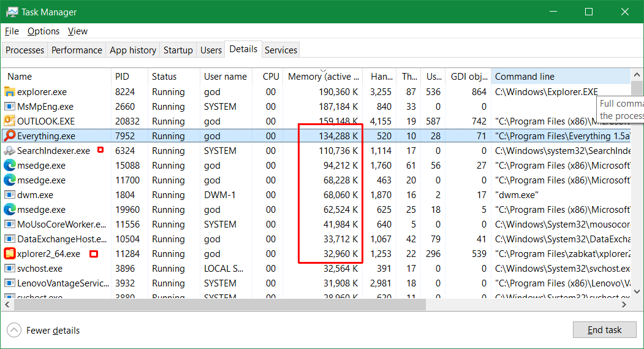644x349 pixels.
Task: Click the xplorer2_64.exe app icon
Action: click(9, 254)
